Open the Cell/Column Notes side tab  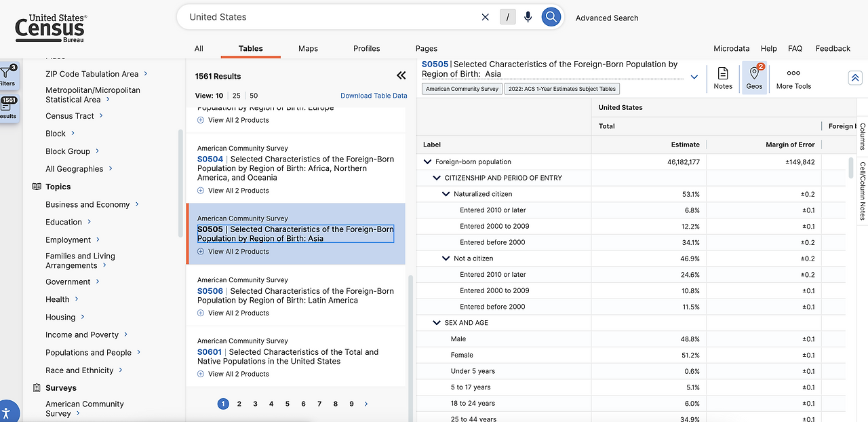click(x=863, y=191)
